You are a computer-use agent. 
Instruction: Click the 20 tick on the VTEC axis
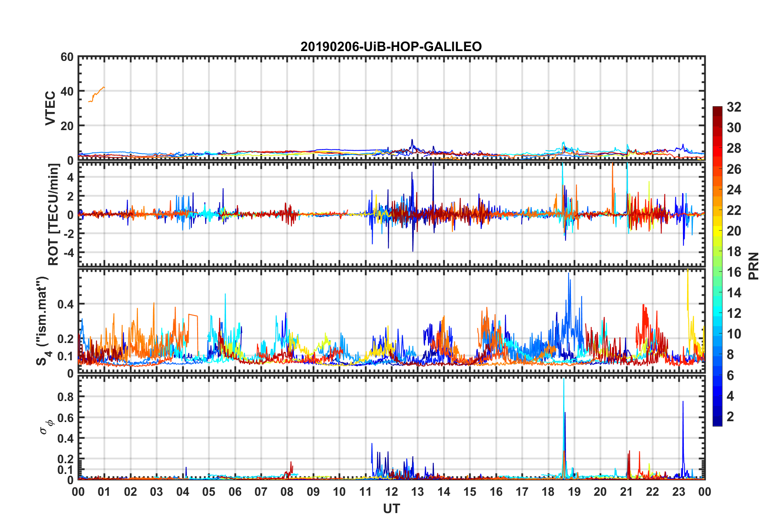click(x=67, y=126)
